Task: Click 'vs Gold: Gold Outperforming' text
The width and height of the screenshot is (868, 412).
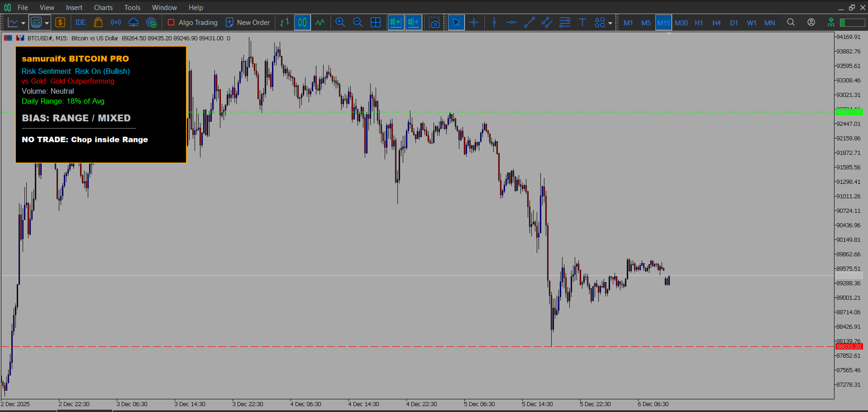Action: pyautogui.click(x=68, y=81)
